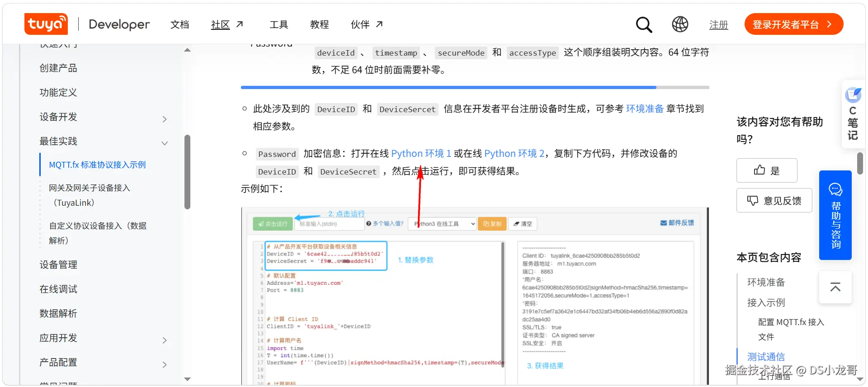Click the thumbs-up 是 button
Image resolution: width=868 pixels, height=387 pixels.
[767, 170]
